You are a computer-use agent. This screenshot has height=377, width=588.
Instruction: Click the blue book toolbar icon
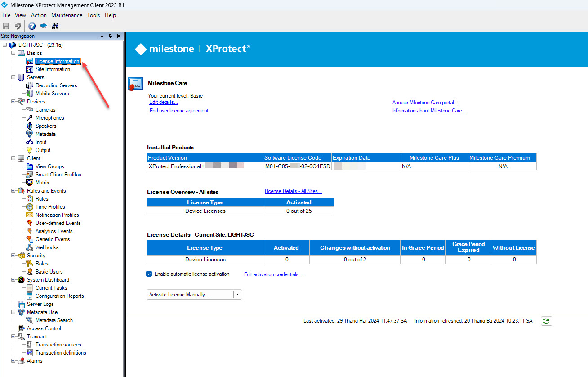pyautogui.click(x=44, y=26)
